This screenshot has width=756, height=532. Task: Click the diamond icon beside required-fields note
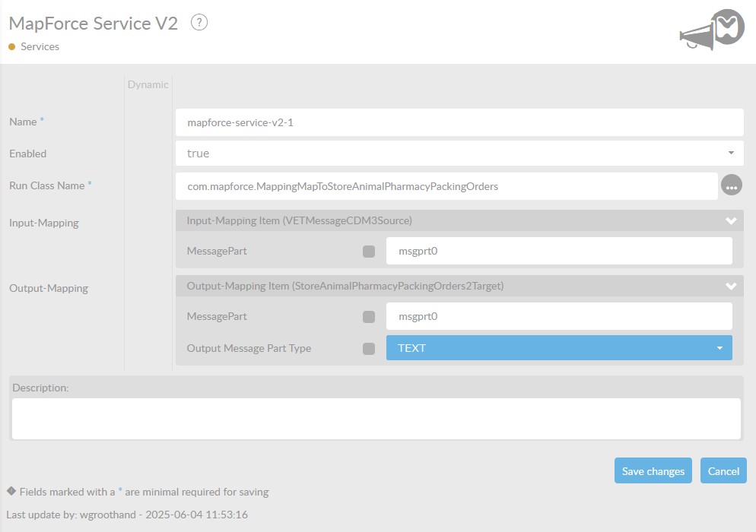11,491
